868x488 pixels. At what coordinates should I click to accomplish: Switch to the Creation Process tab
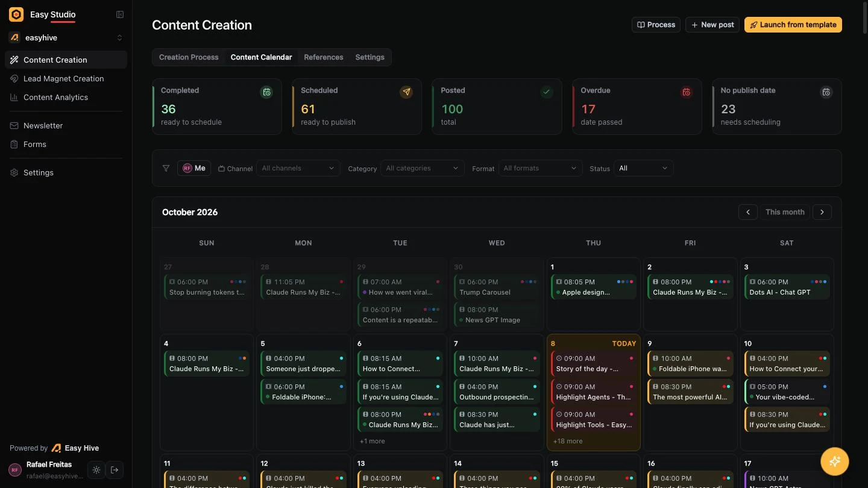coord(189,57)
